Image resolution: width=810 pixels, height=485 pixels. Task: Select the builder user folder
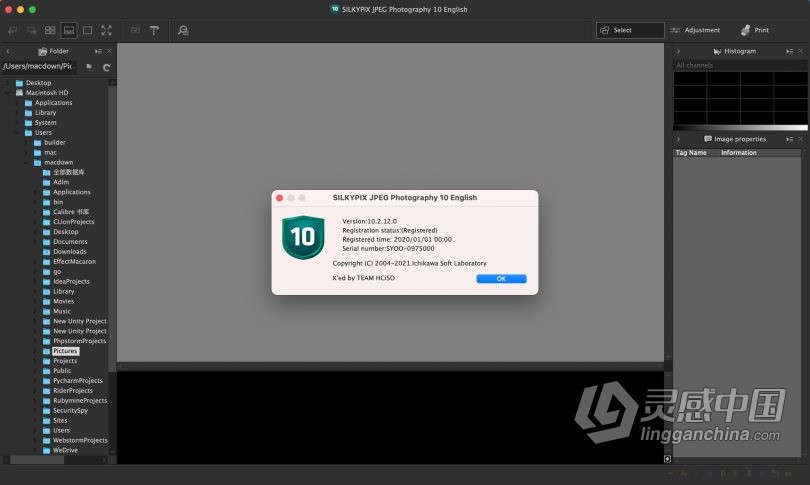(x=55, y=143)
